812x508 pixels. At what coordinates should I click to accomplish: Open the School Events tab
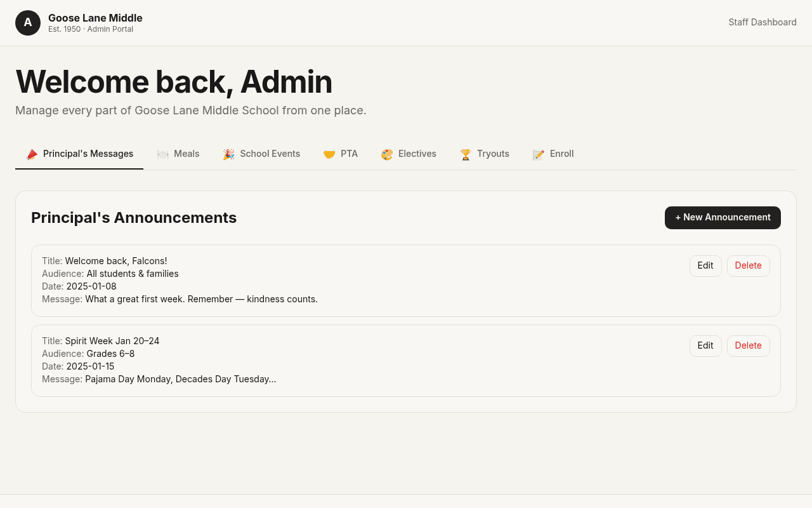tap(261, 154)
